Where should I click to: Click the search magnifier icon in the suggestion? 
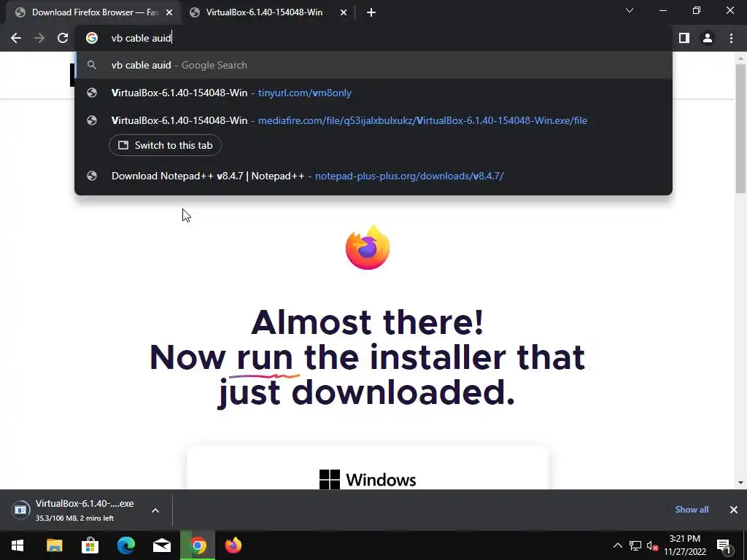92,65
